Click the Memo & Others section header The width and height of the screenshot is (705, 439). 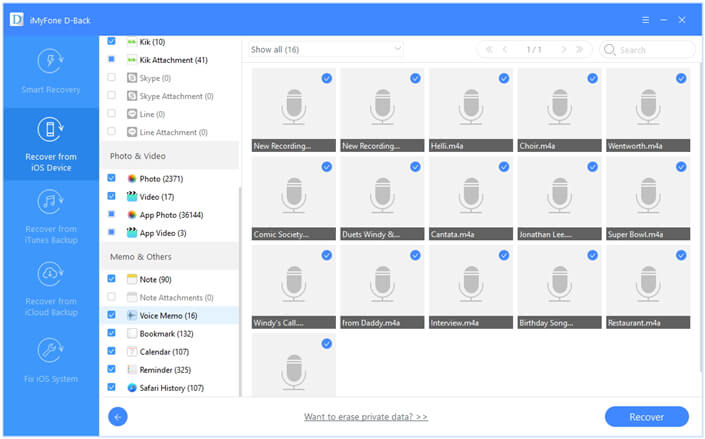tap(170, 256)
